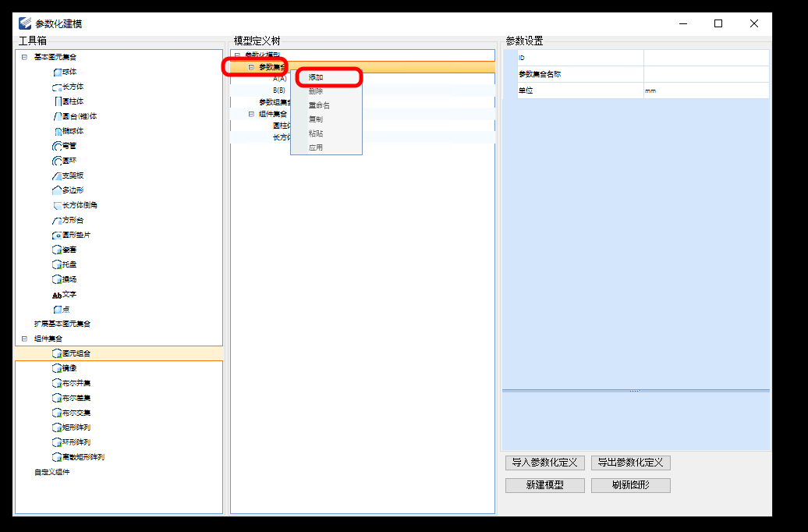The width and height of the screenshot is (808, 532).
Task: Pick the 长方体倒角 chamfered cuboid icon
Action: click(57, 206)
